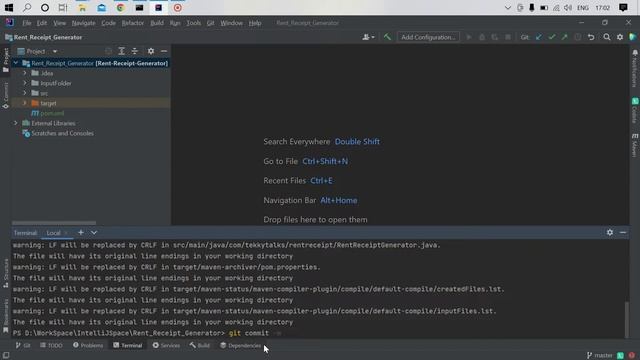Open the Build tool window button
Screen dimensions: 640x360
tap(199, 345)
